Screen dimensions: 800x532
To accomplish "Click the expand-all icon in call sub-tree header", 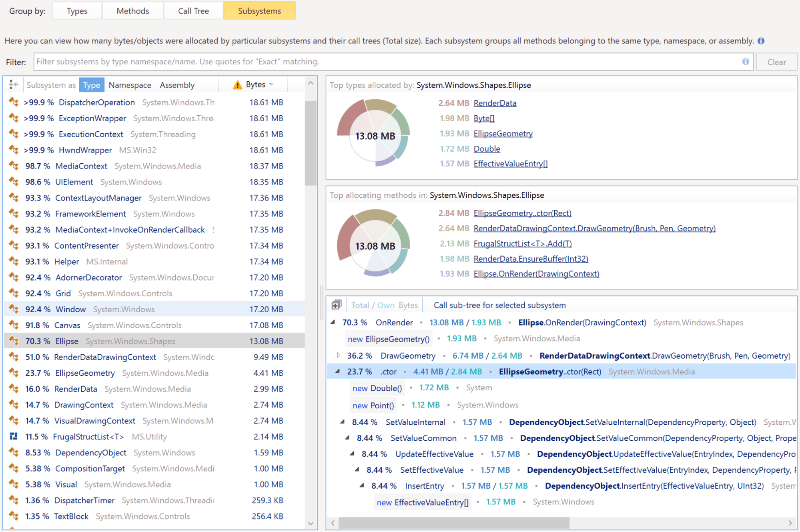I will [336, 305].
